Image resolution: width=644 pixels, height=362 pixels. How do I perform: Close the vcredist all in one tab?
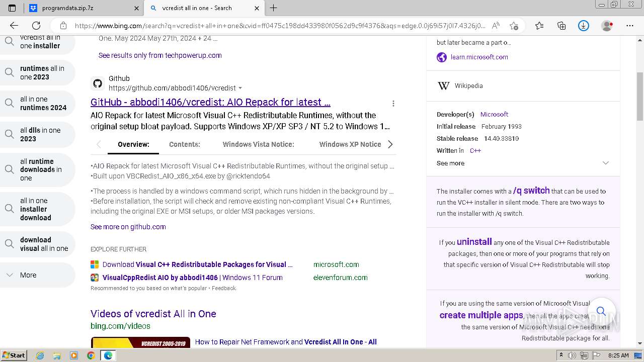pos(257,8)
